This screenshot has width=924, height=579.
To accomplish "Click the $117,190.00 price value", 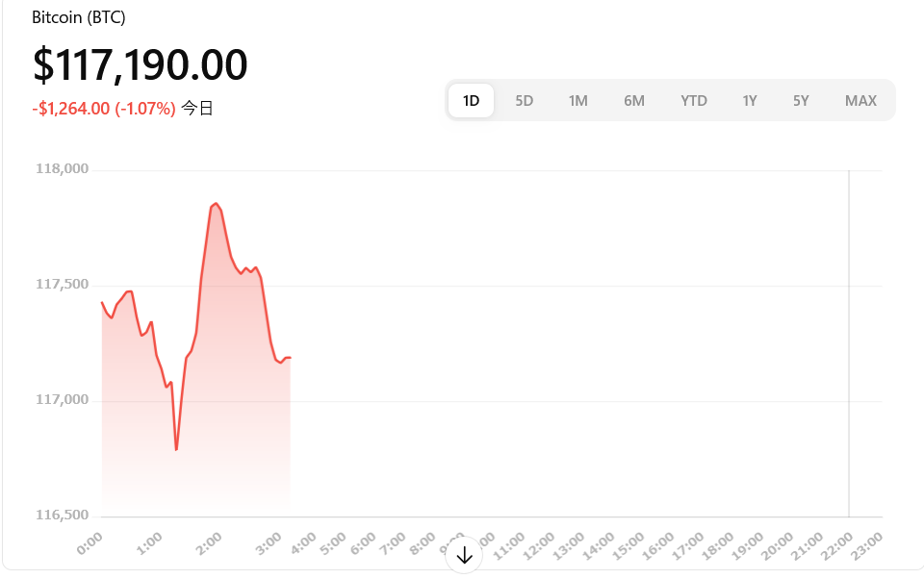I will 141,64.
